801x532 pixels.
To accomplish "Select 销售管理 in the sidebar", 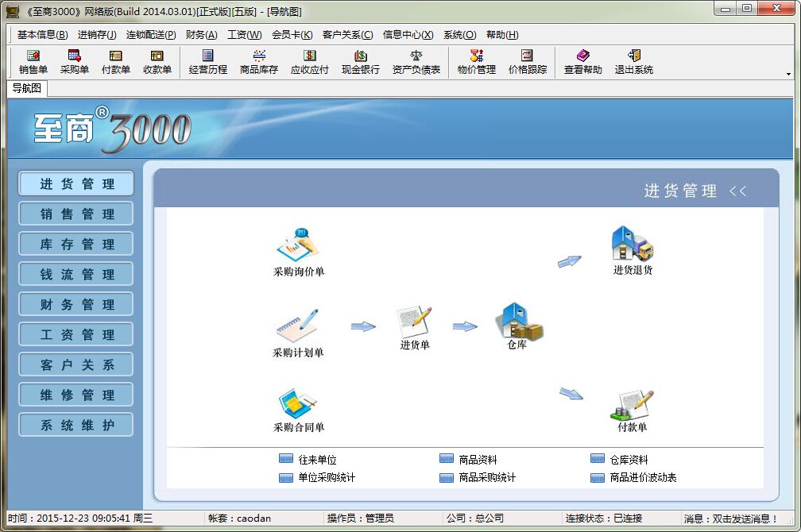I will point(76,214).
